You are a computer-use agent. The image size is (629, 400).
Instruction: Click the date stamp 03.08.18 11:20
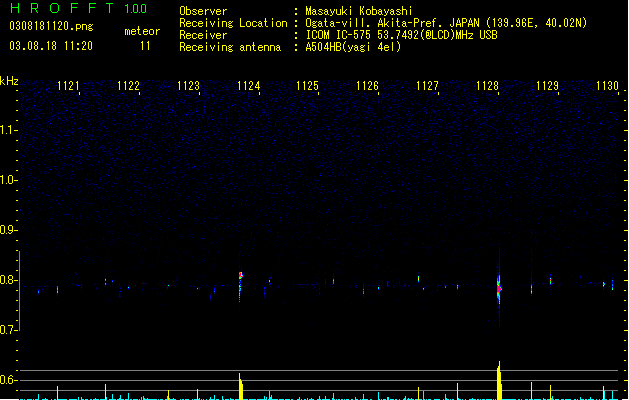[x=51, y=46]
